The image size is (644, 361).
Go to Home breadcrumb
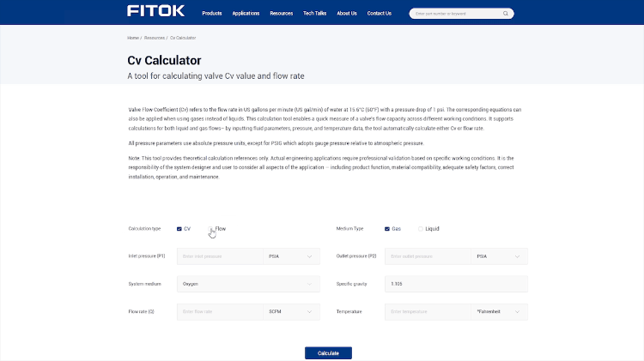(133, 38)
